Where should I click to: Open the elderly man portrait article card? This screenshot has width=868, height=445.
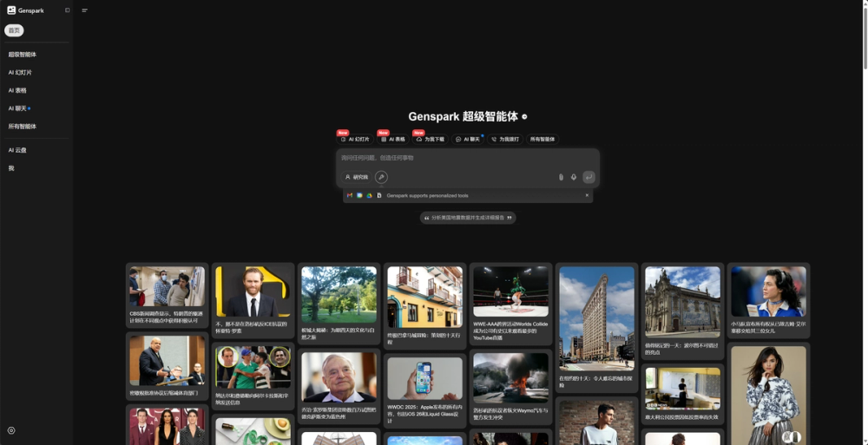[x=339, y=386]
